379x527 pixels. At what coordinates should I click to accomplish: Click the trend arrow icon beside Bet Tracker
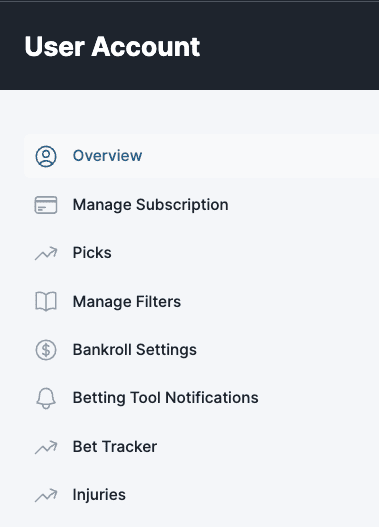pos(46,447)
